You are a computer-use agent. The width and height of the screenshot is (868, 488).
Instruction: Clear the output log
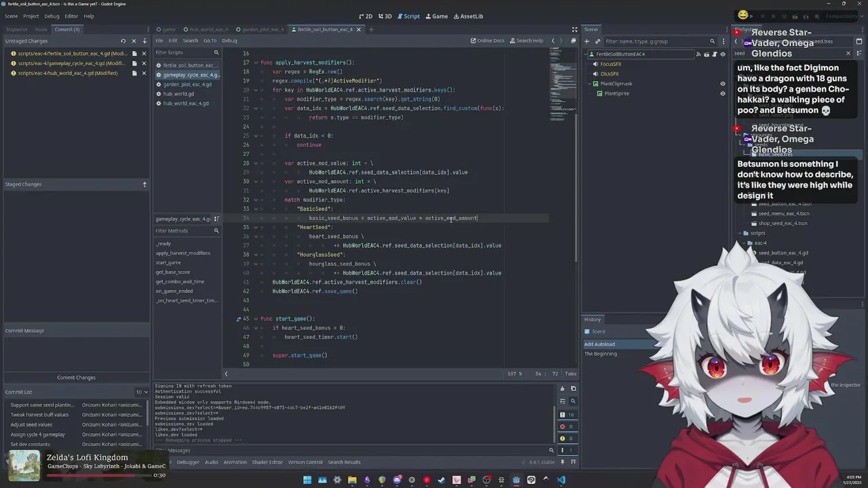click(x=562, y=388)
